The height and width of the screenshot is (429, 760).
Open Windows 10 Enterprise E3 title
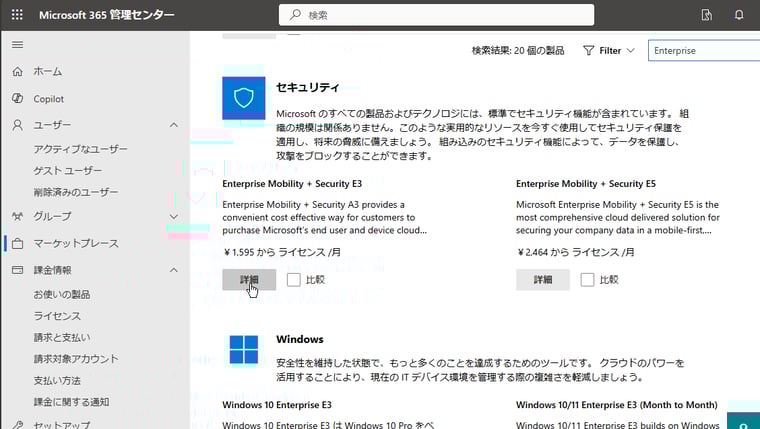(x=277, y=405)
